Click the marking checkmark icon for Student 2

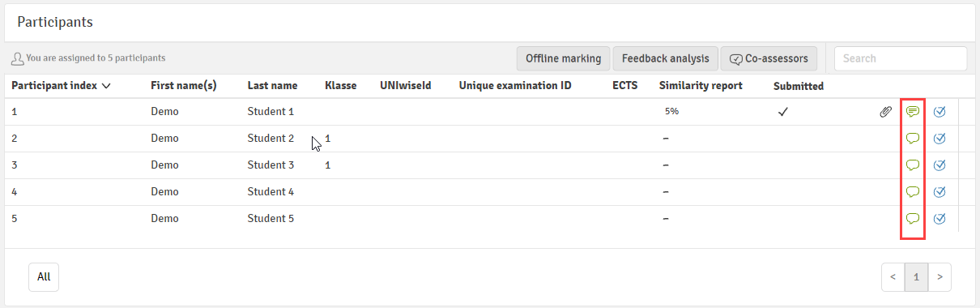coord(940,139)
